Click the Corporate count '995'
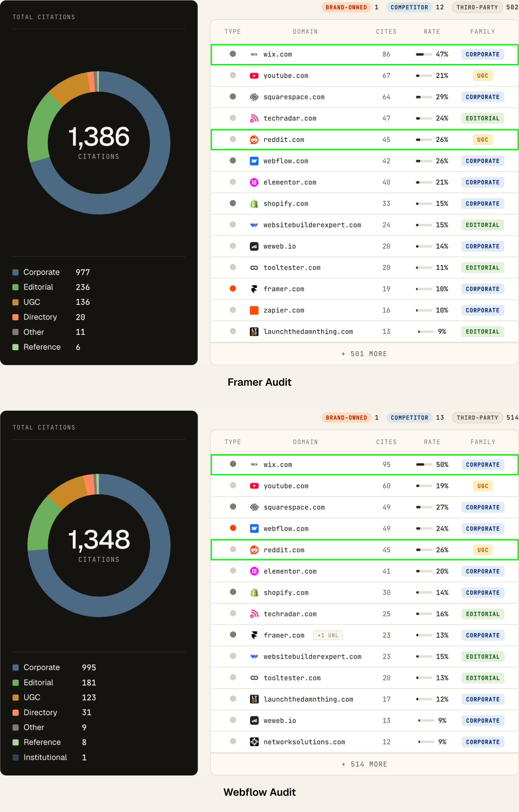519x812 pixels. click(x=89, y=668)
